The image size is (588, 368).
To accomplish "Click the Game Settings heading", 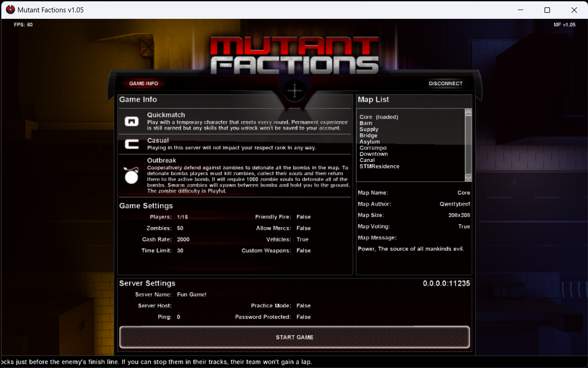I will tap(146, 206).
